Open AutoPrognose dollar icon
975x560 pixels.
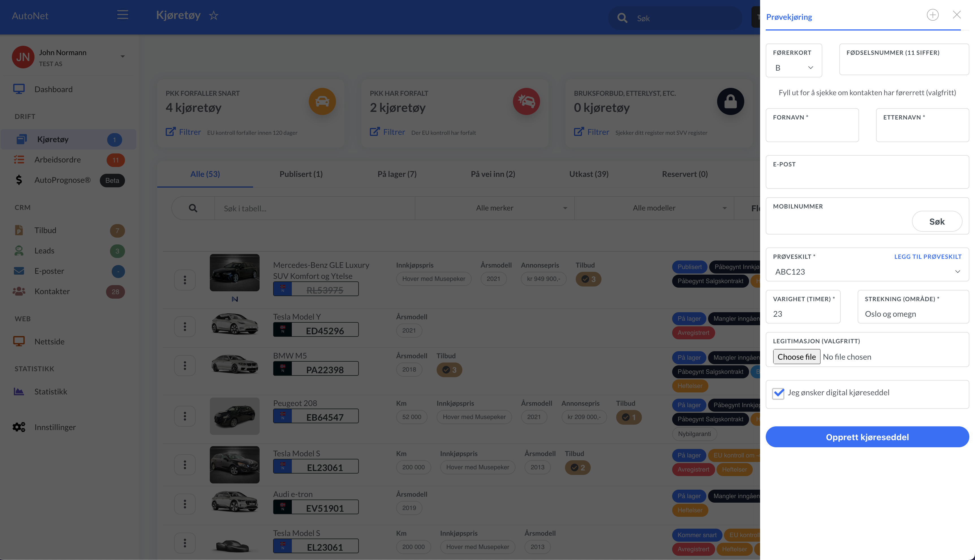[x=19, y=180]
